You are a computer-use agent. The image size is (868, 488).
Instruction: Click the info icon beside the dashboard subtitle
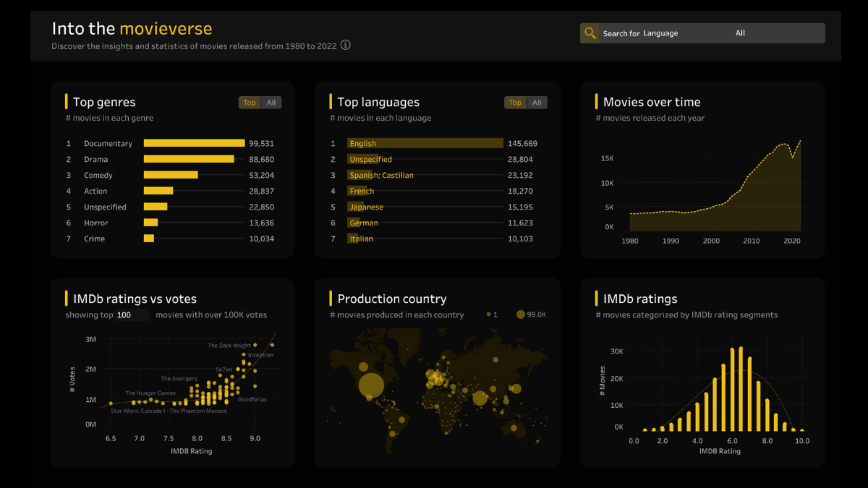[345, 45]
